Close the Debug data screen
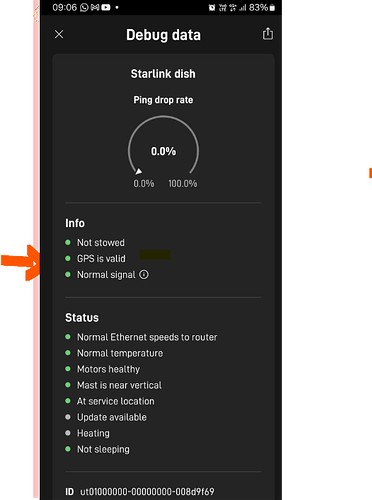This screenshot has height=500, width=372. point(59,34)
